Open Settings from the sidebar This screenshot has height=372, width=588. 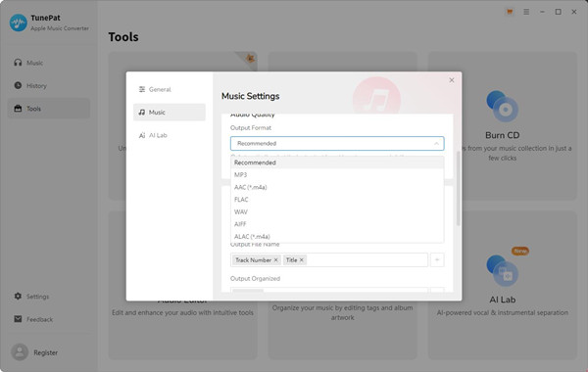pyautogui.click(x=49, y=297)
